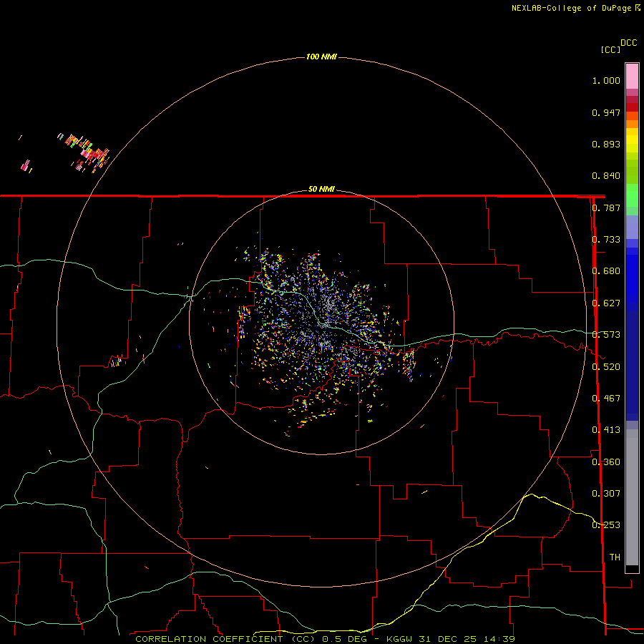This screenshot has height=644, width=644.
Task: Click the Correlation Coefficient product caption
Action: pyautogui.click(x=325, y=639)
